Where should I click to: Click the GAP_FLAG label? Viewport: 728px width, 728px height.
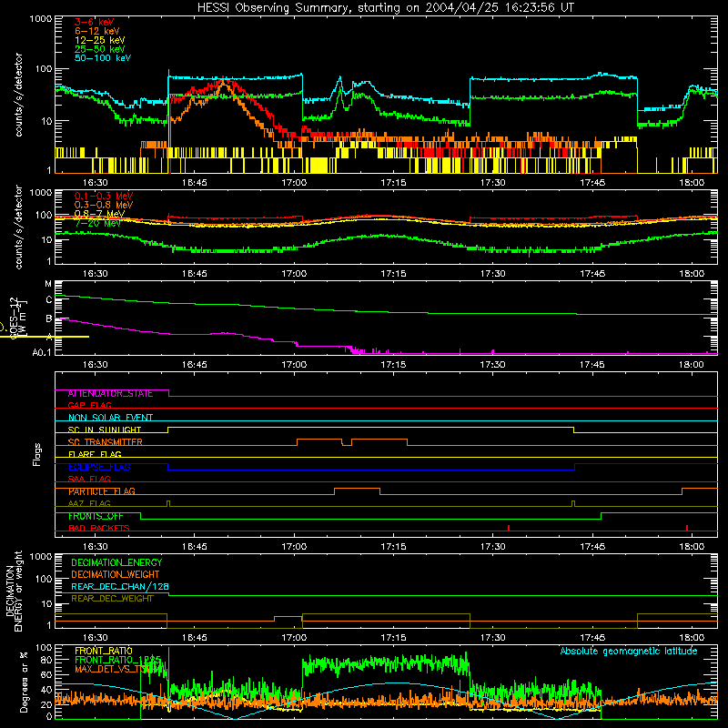click(89, 405)
